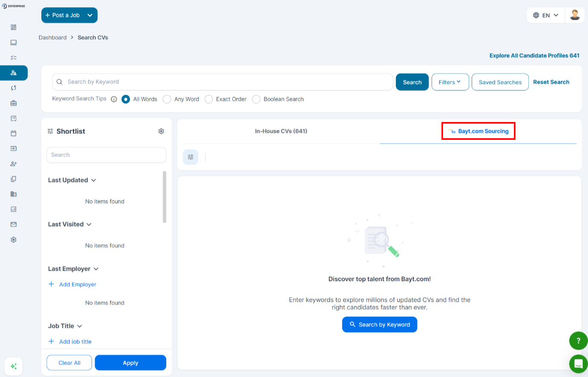Click the Shortlist panel vertical scrollbar
The height and width of the screenshot is (377, 588).
pyautogui.click(x=164, y=197)
